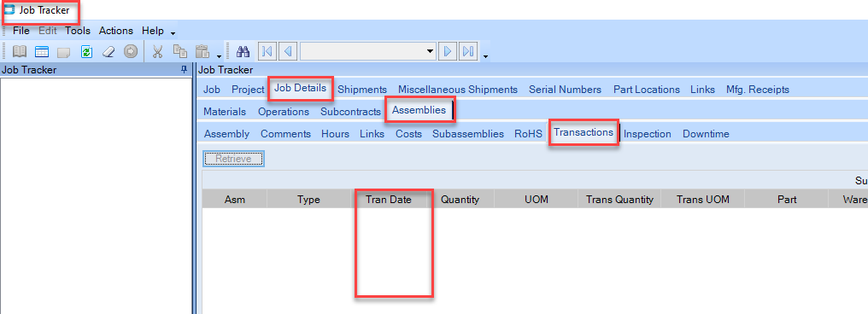Screen dimensions: 868x314
Task: Click the Retrieve button
Action: click(233, 159)
